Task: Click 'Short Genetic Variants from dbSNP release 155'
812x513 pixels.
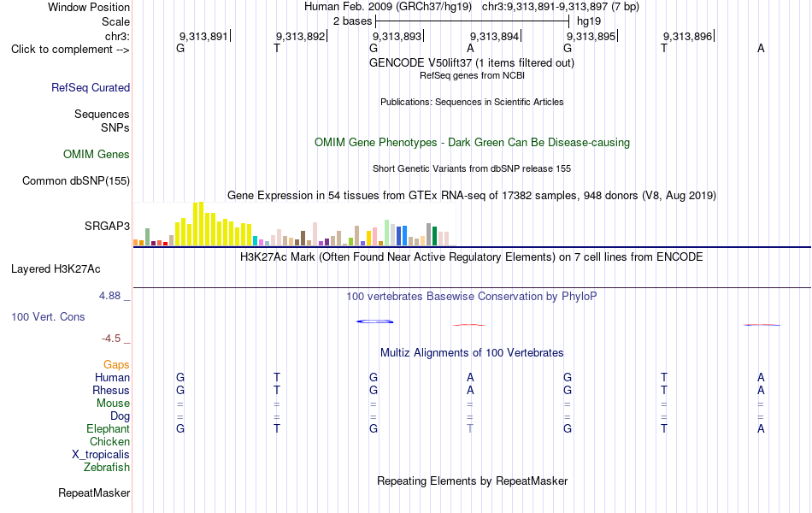Action: (472, 169)
